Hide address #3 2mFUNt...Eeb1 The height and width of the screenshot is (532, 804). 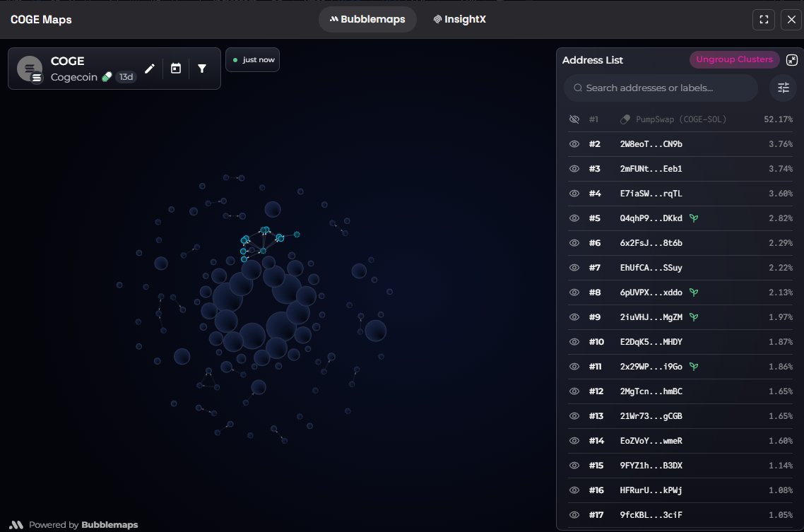tap(574, 169)
